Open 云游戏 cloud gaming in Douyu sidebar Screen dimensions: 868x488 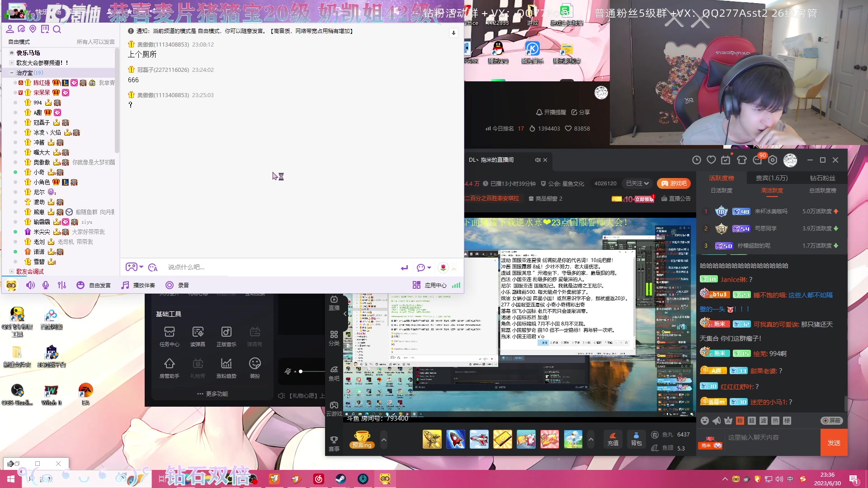[334, 408]
